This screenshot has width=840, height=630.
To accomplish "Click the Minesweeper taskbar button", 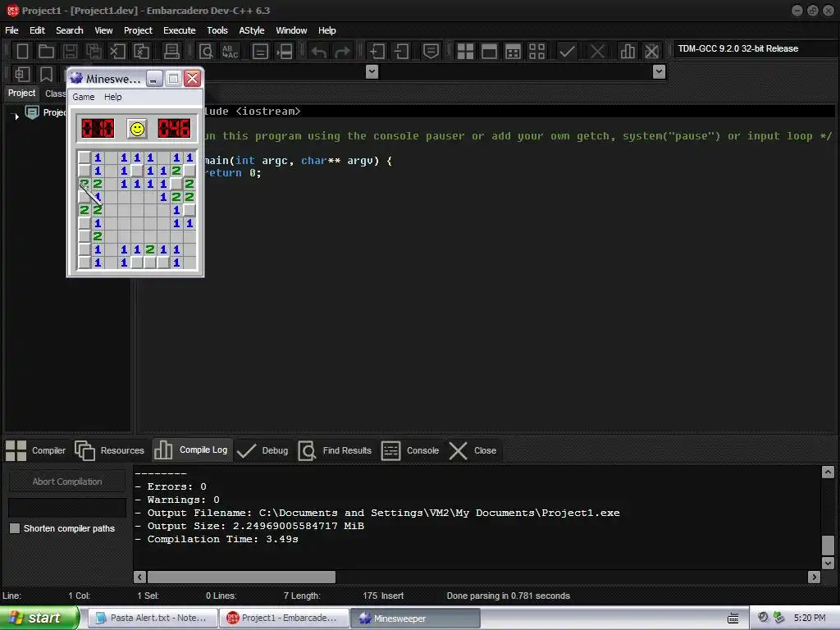I will point(414,619).
